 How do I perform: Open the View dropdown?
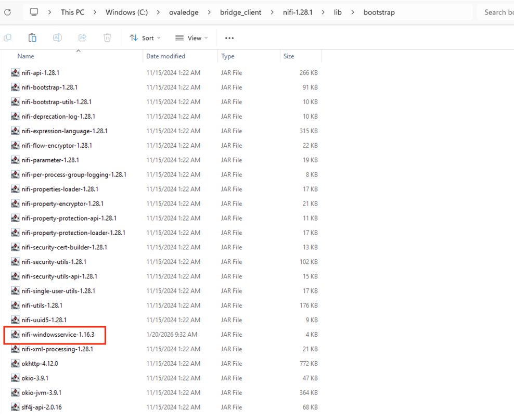(191, 38)
